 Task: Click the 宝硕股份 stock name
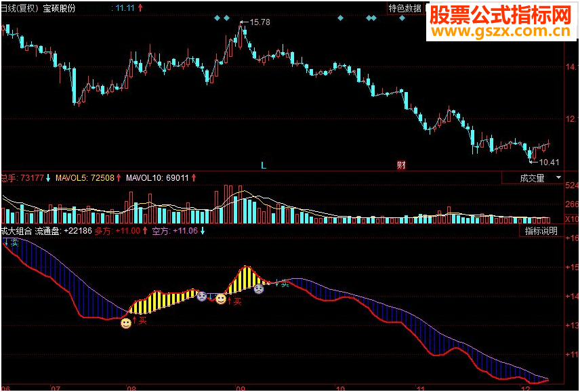pos(59,9)
